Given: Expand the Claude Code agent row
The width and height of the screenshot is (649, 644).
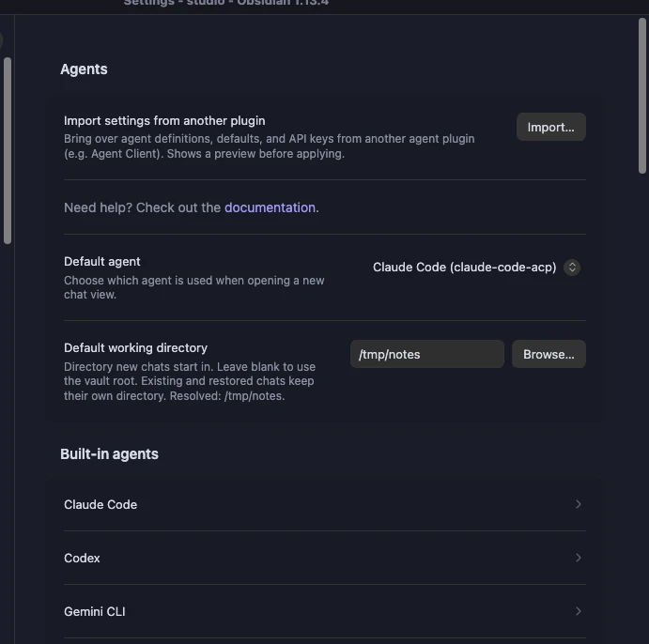Looking at the screenshot, I should click(x=325, y=504).
